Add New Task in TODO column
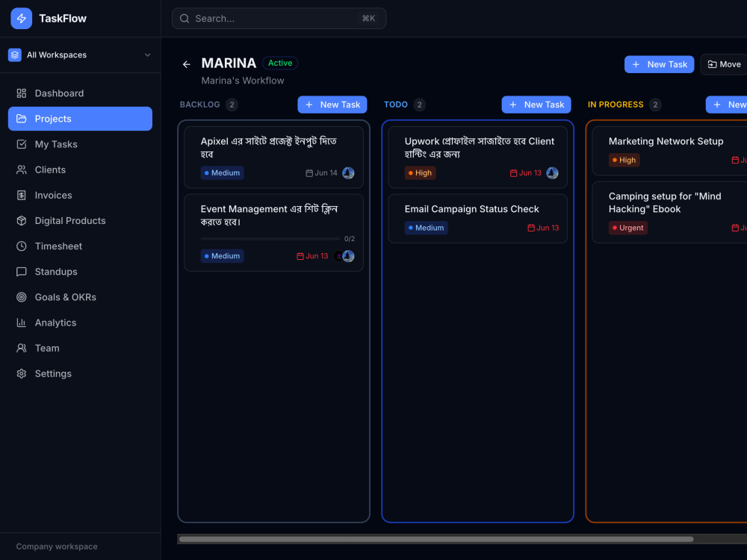747x560 pixels. (x=536, y=105)
